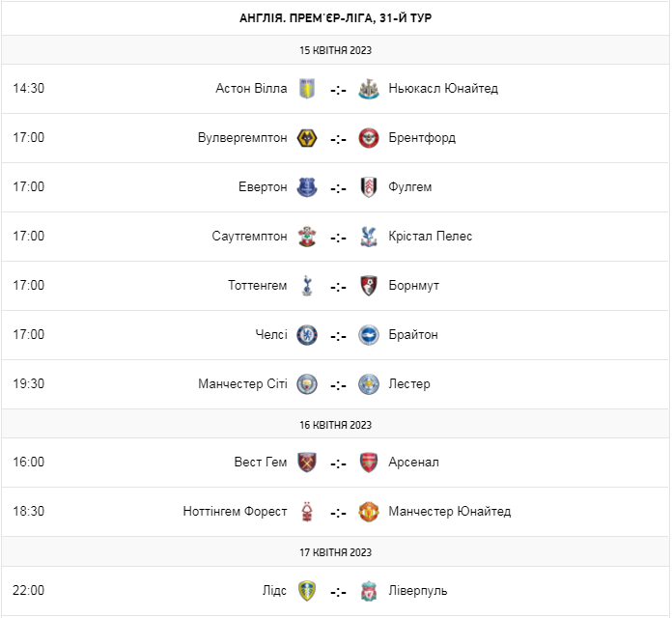The height and width of the screenshot is (618, 672).
Task: Click the Лідс vs Ліверпуль score placeholder
Action: pyautogui.click(x=338, y=592)
